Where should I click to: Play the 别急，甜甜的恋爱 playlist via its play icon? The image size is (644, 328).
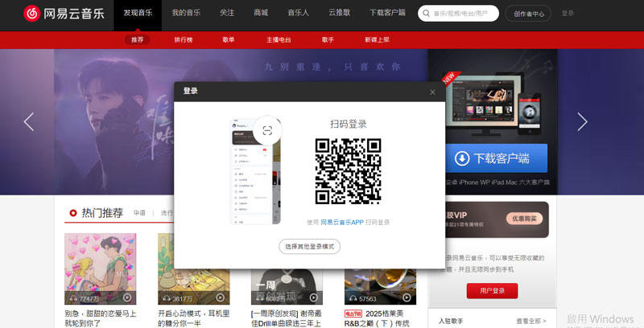pos(127,298)
